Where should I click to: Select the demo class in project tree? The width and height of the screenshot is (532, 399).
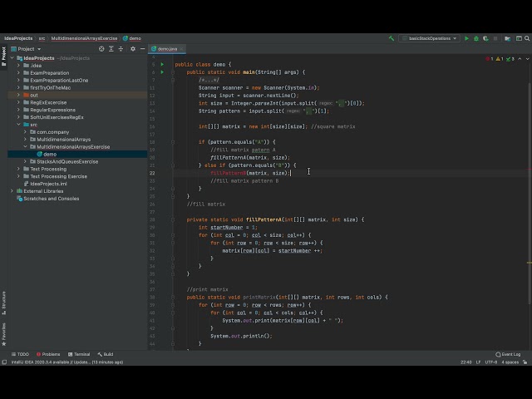pyautogui.click(x=50, y=154)
